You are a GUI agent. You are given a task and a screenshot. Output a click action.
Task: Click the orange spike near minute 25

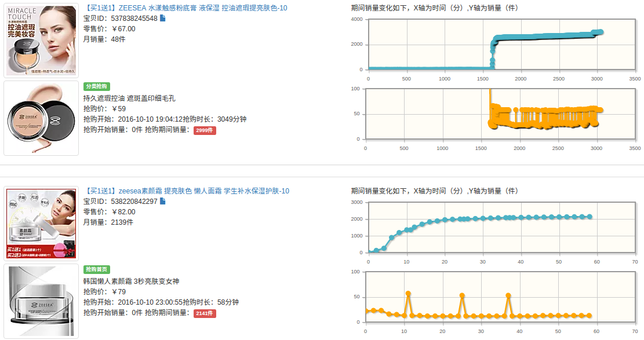[462, 295]
